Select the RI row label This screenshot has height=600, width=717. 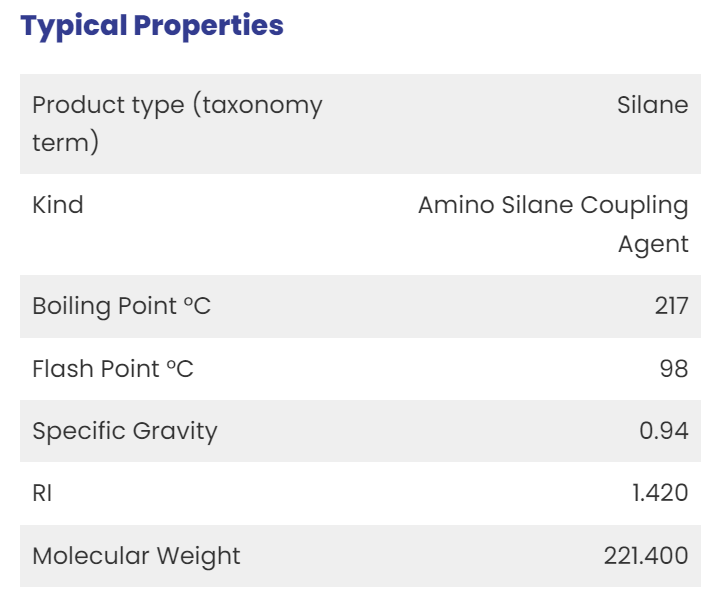point(42,493)
